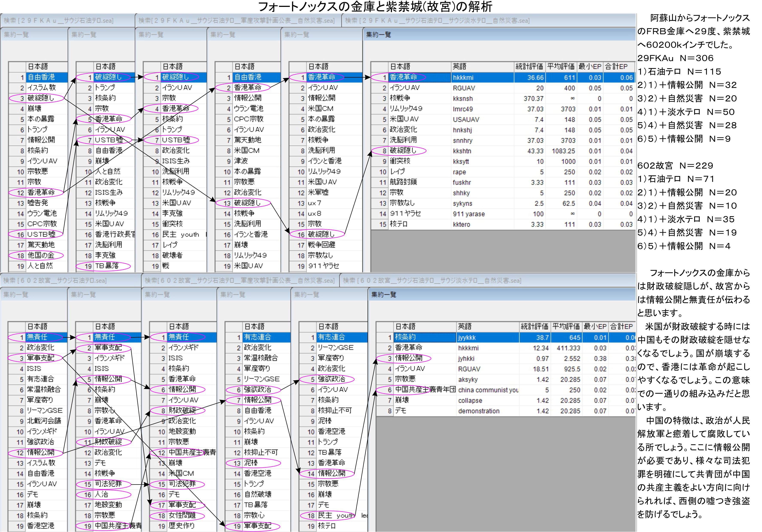The image size is (762, 532).
Task: Select the china communist youth row
Action: pyautogui.click(x=488, y=390)
